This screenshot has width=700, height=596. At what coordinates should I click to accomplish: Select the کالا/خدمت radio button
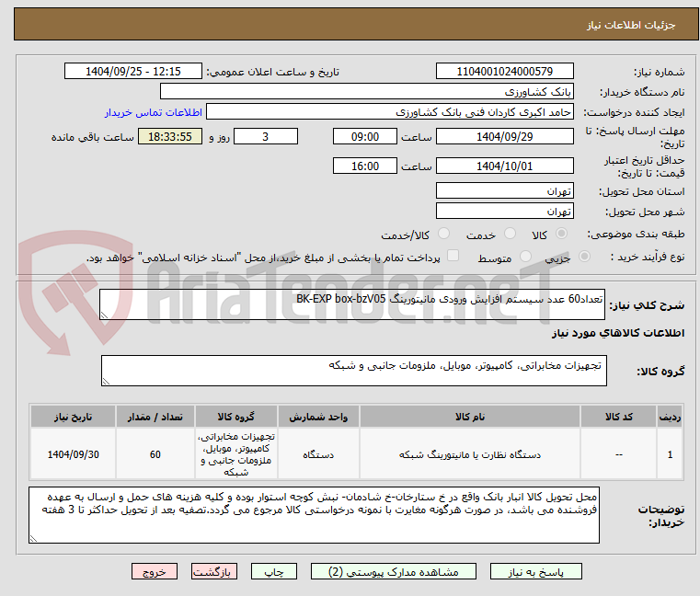(443, 234)
